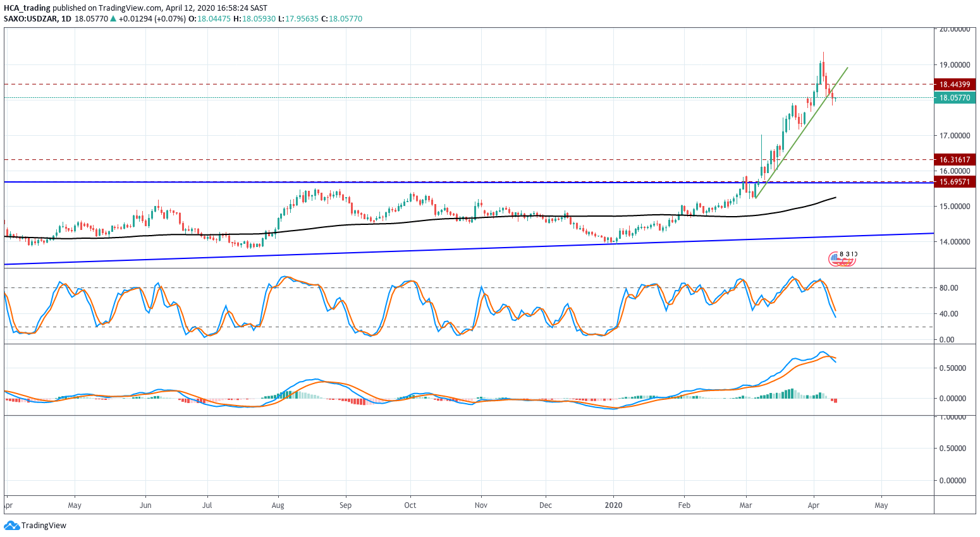Open the TradingView.com link in the header
Viewport: 980px width, 537px height.
coord(130,8)
